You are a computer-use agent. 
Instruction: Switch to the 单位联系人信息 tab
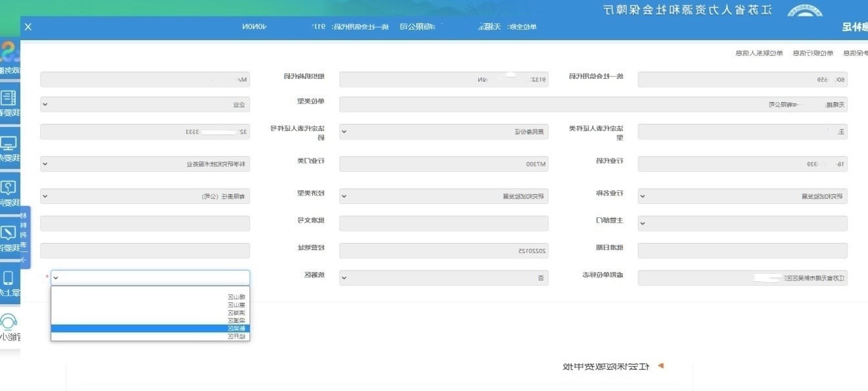(761, 53)
